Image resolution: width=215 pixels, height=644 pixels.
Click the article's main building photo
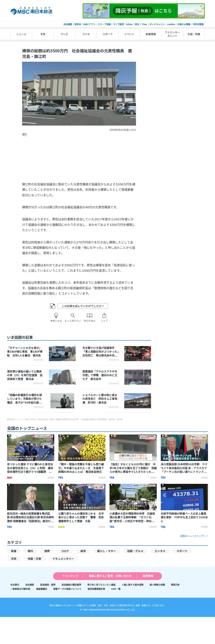click(79, 93)
